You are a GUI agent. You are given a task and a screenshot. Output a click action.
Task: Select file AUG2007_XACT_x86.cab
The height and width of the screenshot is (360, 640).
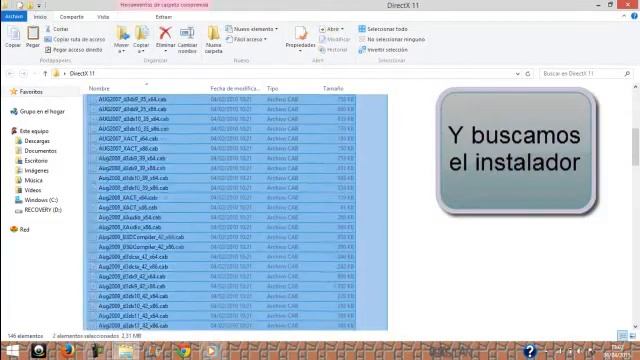[x=128, y=149]
